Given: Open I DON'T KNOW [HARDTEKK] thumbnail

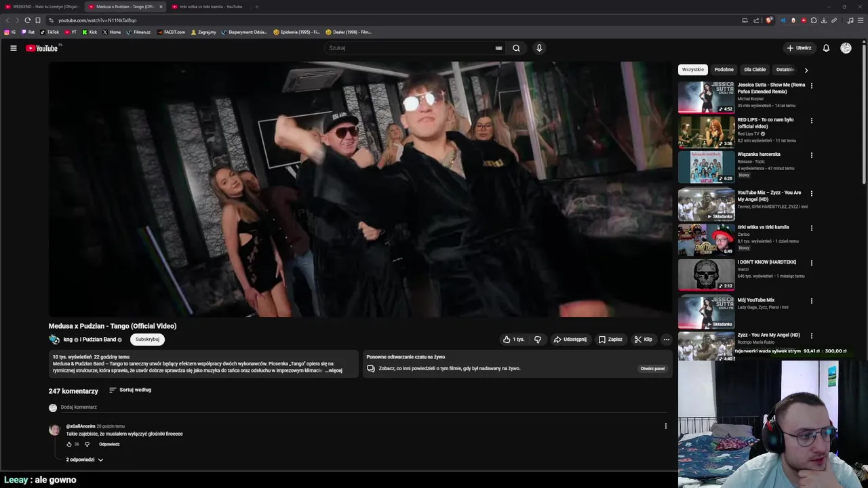Looking at the screenshot, I should tap(706, 274).
